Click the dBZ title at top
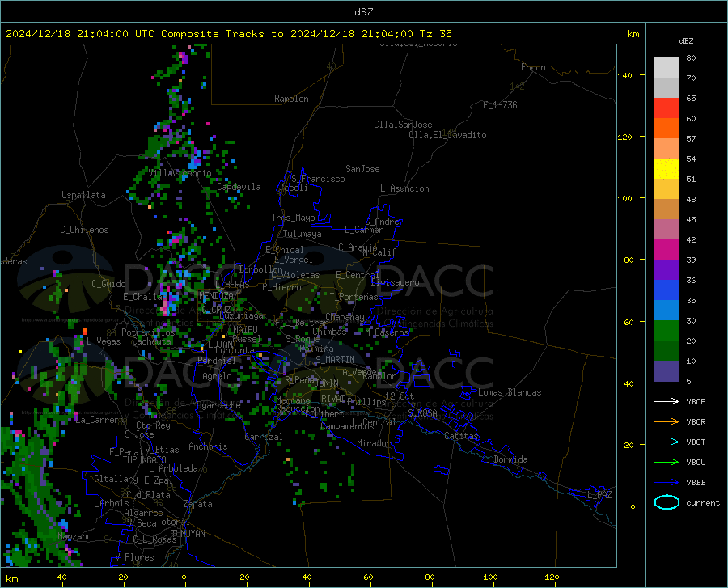728x588 pixels. tap(363, 12)
